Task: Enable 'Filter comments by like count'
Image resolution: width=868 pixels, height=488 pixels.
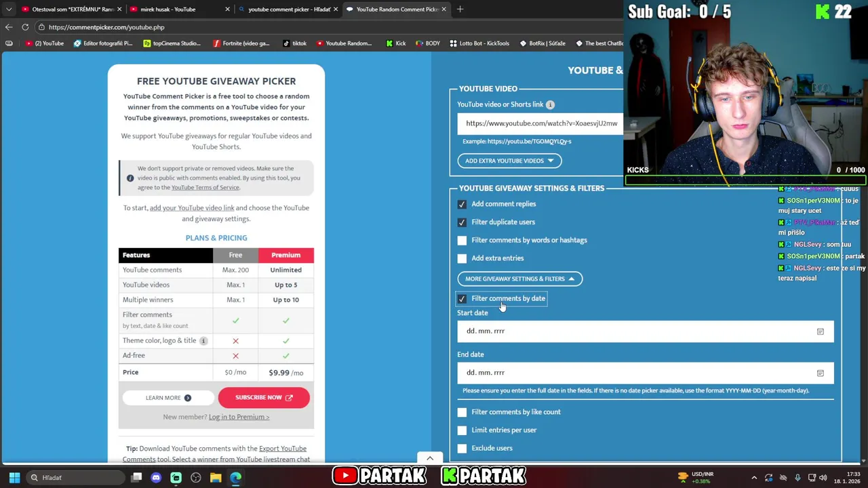Action: pyautogui.click(x=462, y=412)
